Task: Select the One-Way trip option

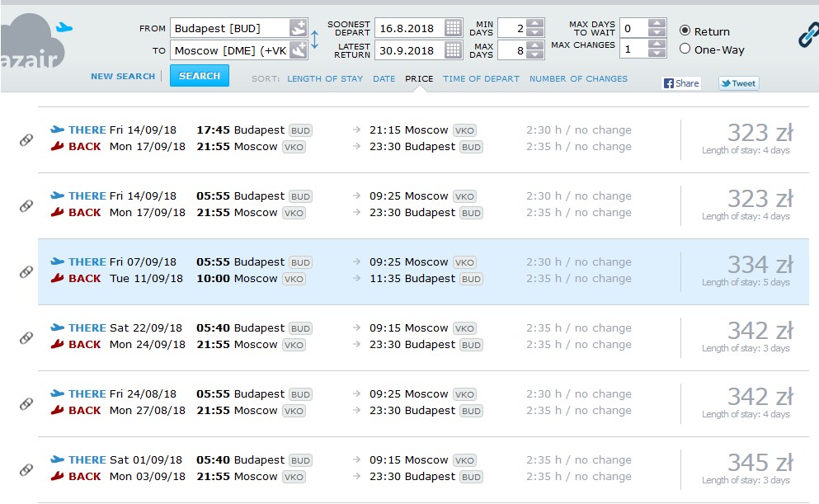Action: click(x=685, y=49)
